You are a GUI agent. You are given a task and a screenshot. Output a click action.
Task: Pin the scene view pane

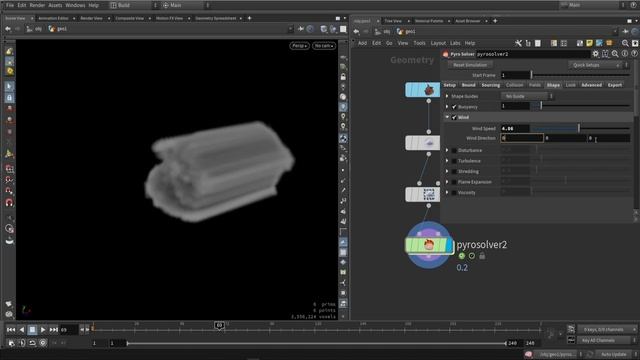click(x=301, y=29)
